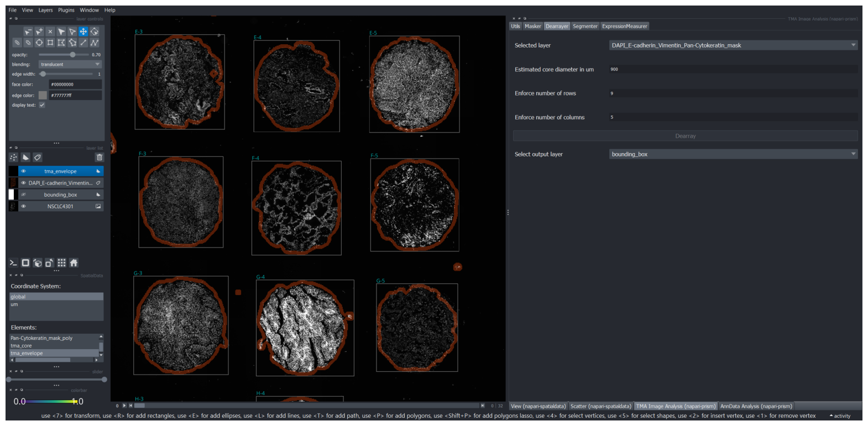Open the Layers menu
Viewport: 868px width, 426px height.
coord(45,10)
